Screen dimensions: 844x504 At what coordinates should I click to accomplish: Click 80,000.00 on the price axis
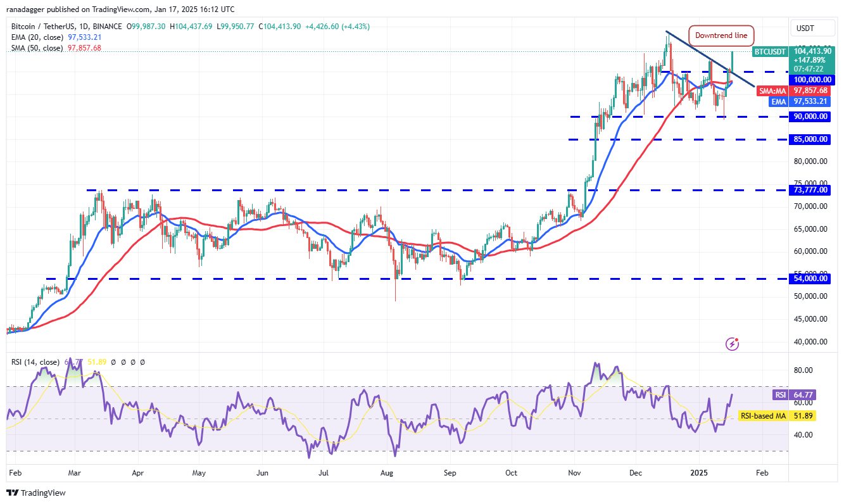810,161
